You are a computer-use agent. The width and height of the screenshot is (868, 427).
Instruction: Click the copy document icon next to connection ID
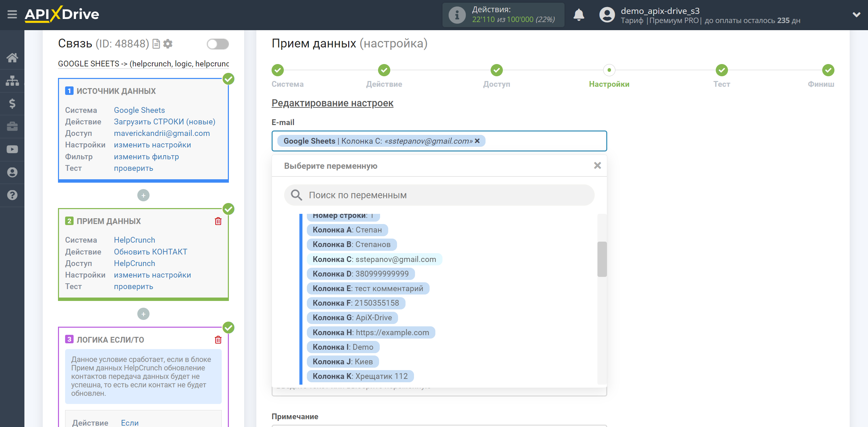click(x=156, y=44)
